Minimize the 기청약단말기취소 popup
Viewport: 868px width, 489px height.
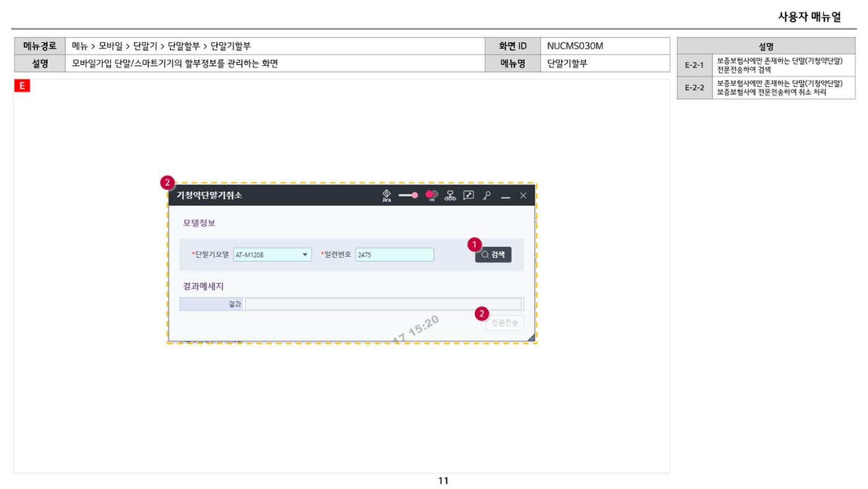point(505,196)
